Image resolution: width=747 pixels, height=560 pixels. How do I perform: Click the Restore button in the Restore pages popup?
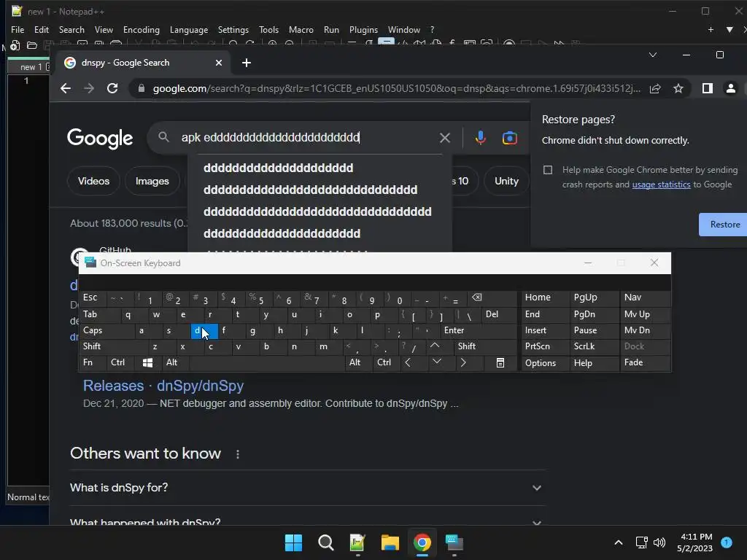pyautogui.click(x=724, y=225)
